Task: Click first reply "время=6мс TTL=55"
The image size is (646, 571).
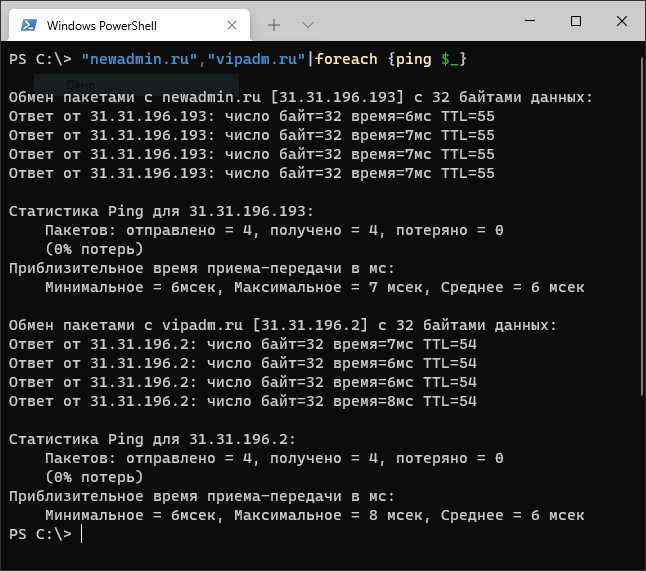Action: 423,117
